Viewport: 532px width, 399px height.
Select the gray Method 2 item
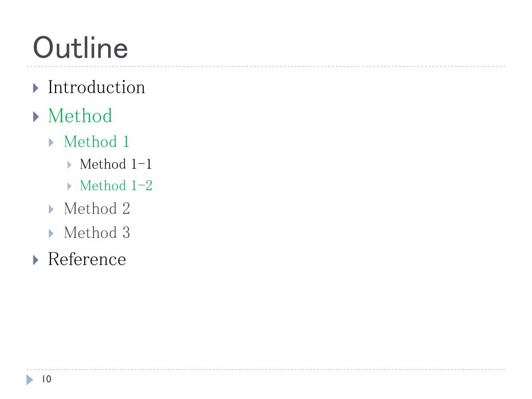(97, 208)
